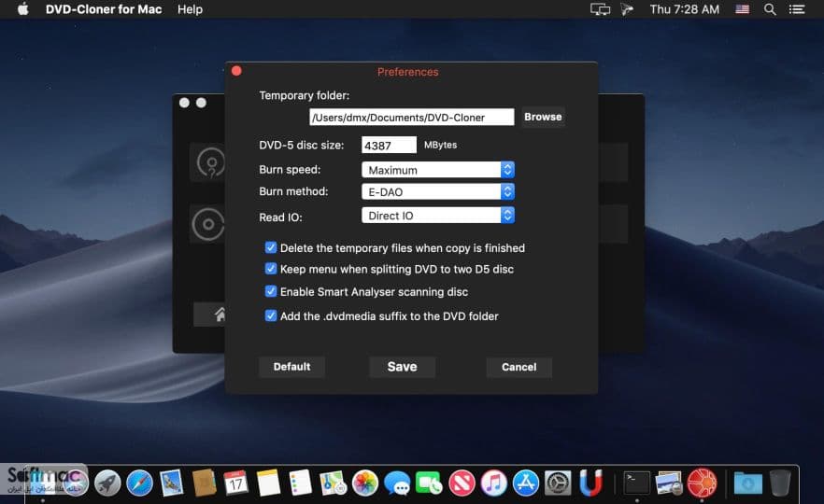Click Save to apply preferences

(402, 367)
